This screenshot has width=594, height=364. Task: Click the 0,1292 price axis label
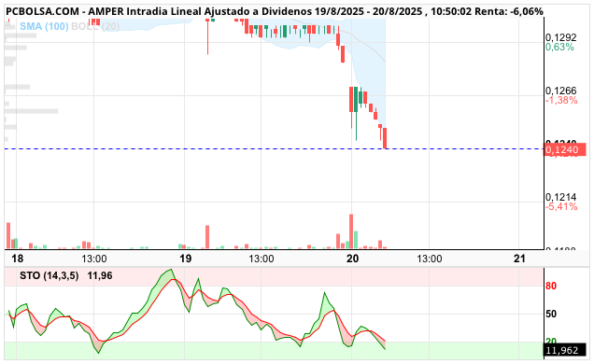pos(560,37)
